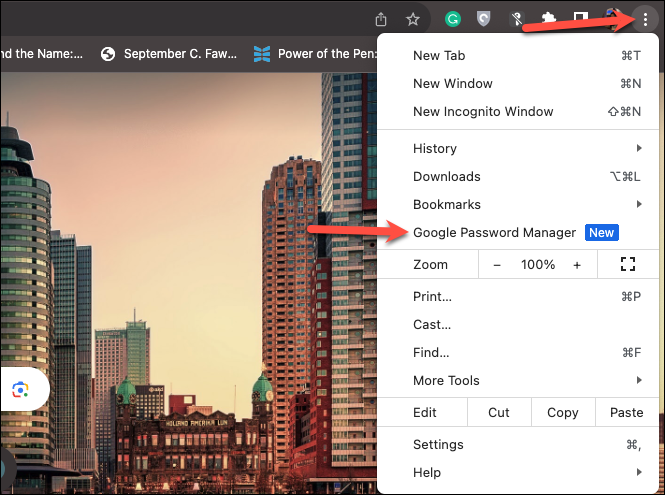Click the blue favicon of Power of the Pen
Image resolution: width=665 pixels, height=495 pixels.
click(x=262, y=54)
